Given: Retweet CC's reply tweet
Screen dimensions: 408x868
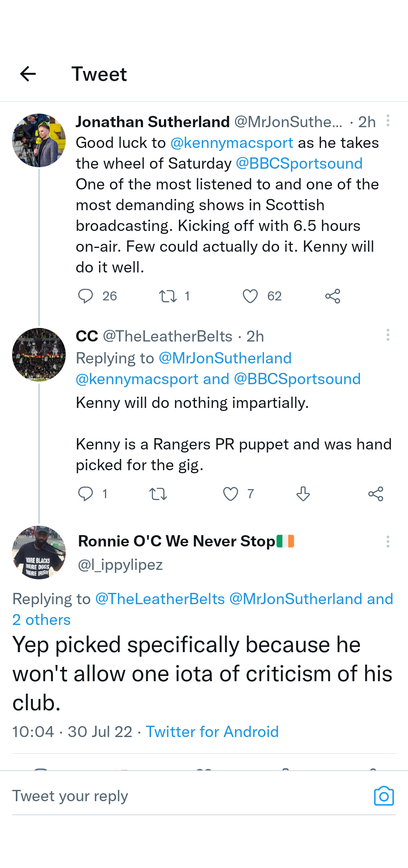Looking at the screenshot, I should click(x=158, y=494).
